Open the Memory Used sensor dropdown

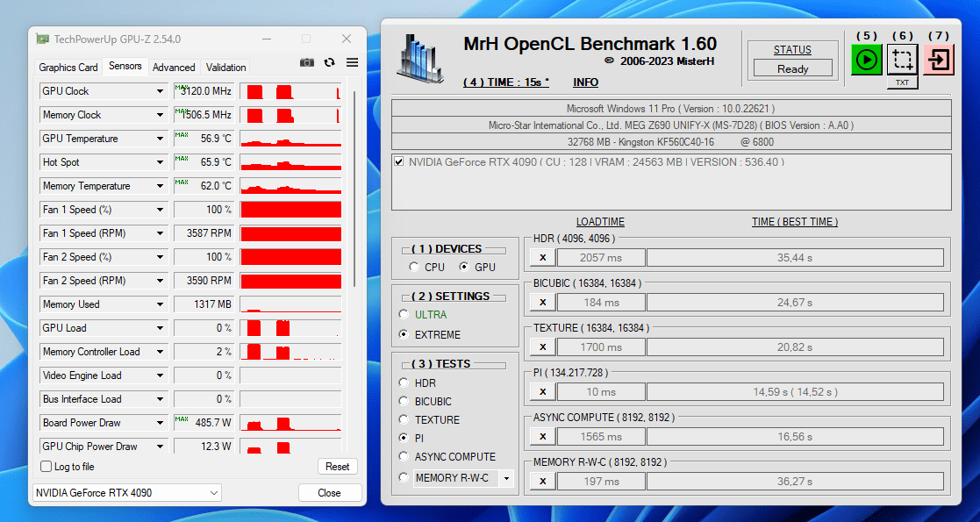160,304
